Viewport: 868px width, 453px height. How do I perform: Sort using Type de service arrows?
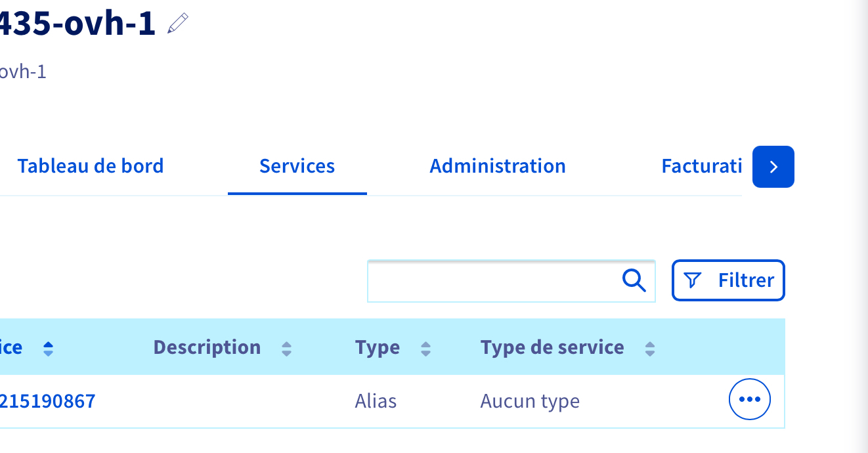pyautogui.click(x=650, y=349)
